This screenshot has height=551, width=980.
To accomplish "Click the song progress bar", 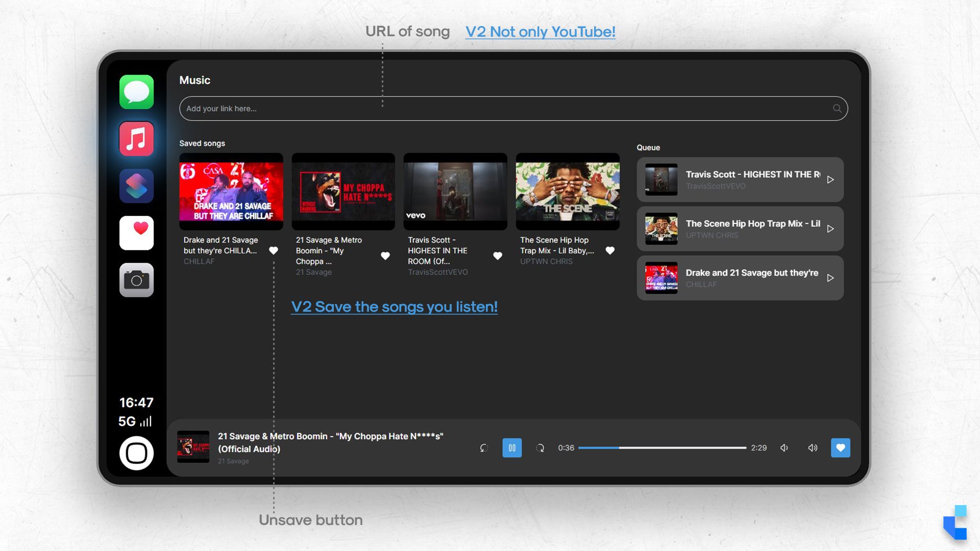I will [x=662, y=448].
